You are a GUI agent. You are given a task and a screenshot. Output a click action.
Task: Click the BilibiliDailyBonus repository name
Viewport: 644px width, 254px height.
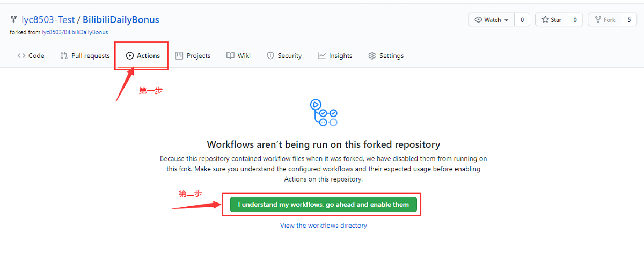tap(121, 20)
